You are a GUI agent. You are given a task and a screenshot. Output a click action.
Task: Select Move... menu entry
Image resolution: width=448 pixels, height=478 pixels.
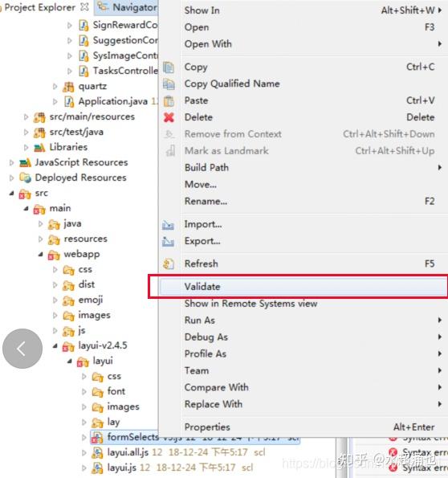coord(303,185)
